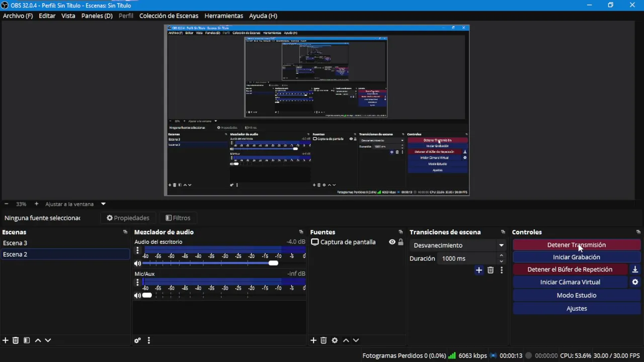Toggle lock on Captura de pantalla source

(400, 242)
